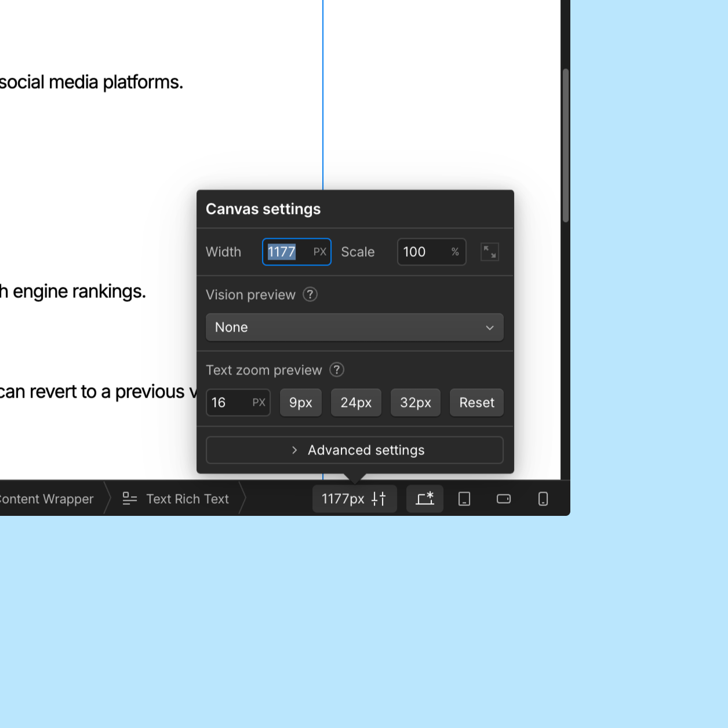
Task: Click the 'social media platforms.' text
Action: (92, 82)
